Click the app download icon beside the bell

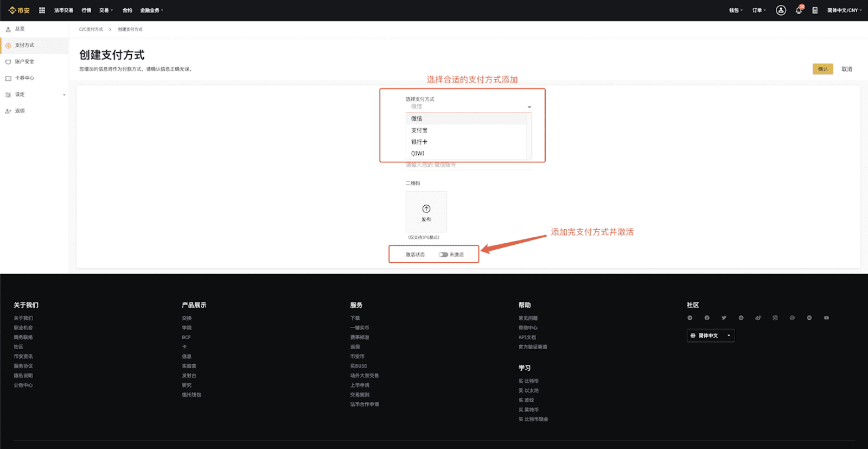pyautogui.click(x=815, y=10)
